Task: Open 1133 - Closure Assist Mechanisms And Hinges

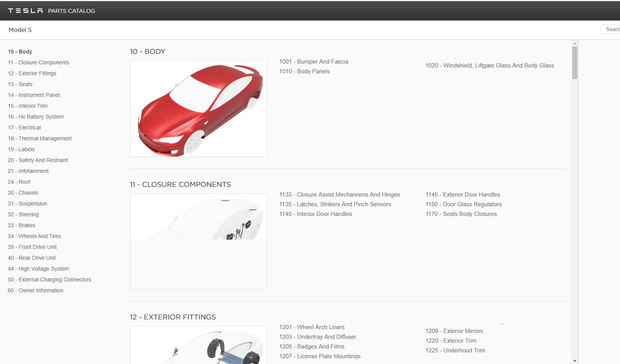Action: click(x=339, y=195)
